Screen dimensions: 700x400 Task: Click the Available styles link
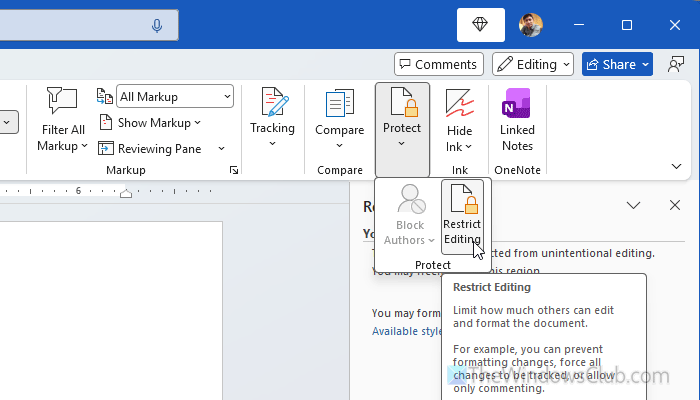407,331
